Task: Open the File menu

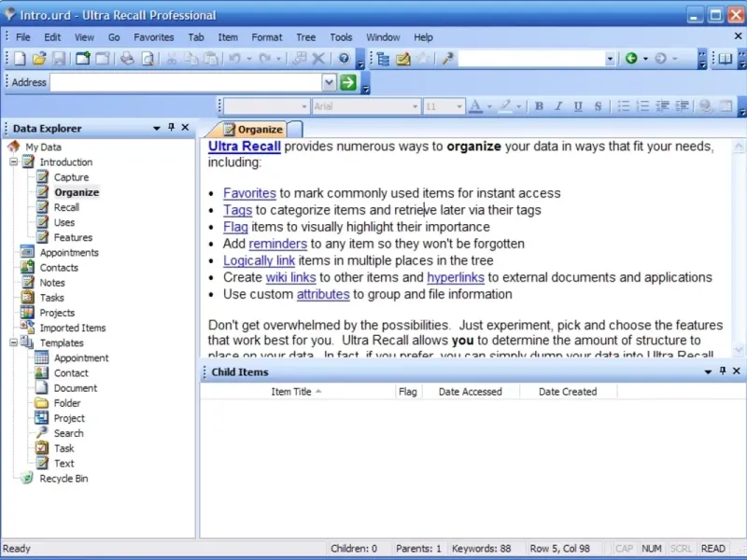Action: click(x=22, y=37)
